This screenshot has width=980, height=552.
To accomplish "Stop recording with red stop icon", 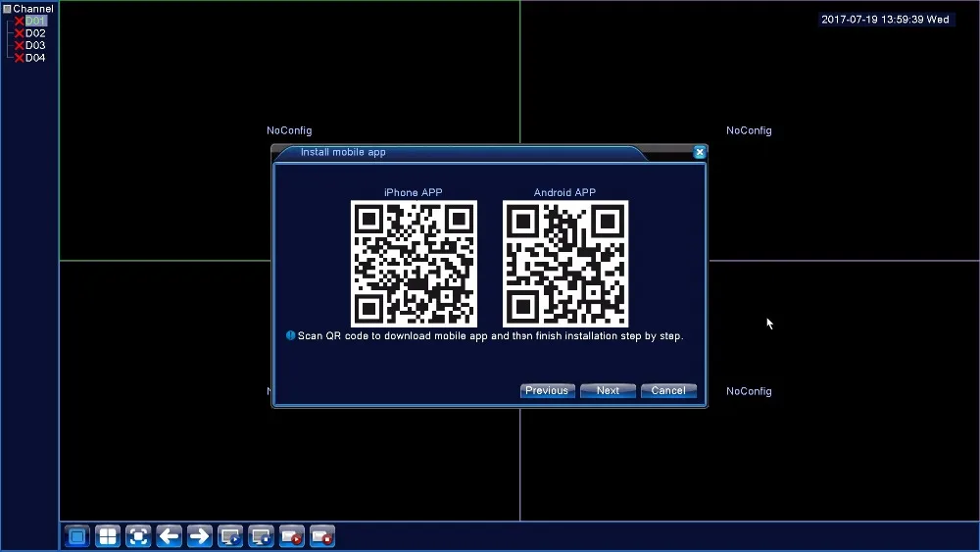I will click(322, 536).
